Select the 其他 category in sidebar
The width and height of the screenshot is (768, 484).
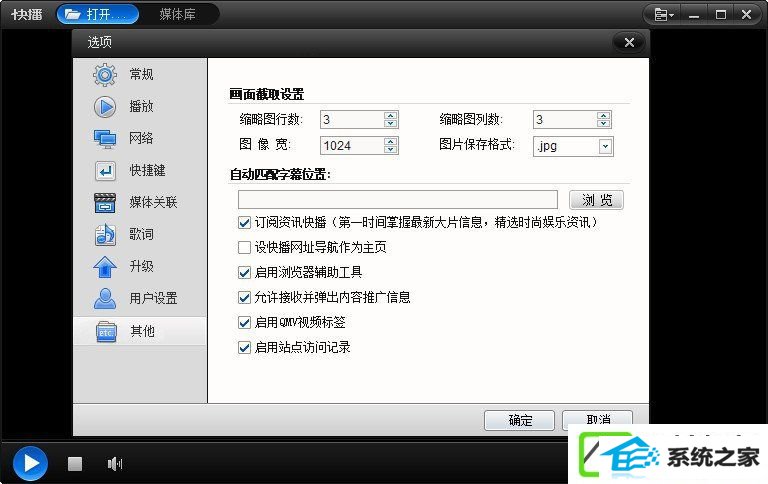(x=140, y=331)
